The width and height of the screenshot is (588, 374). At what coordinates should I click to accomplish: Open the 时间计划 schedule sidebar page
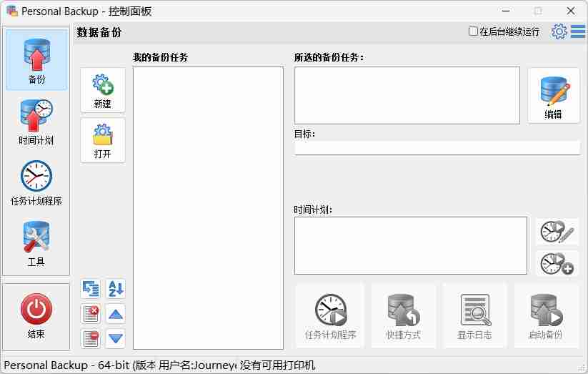(x=36, y=122)
